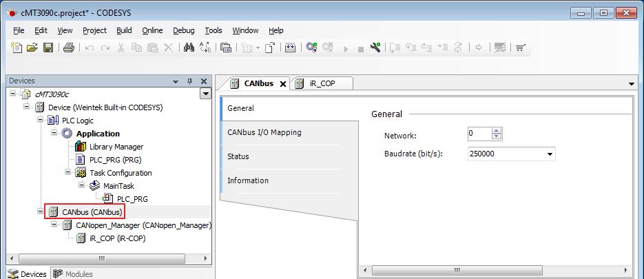The height and width of the screenshot is (279, 644).
Task: Click the Stop square icon
Action: click(361, 50)
